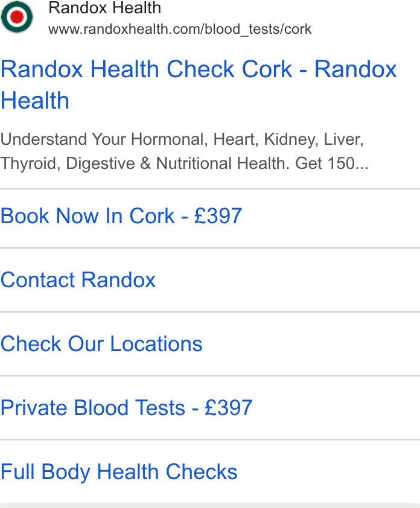Click the red center dot of Randox logo

[x=17, y=17]
